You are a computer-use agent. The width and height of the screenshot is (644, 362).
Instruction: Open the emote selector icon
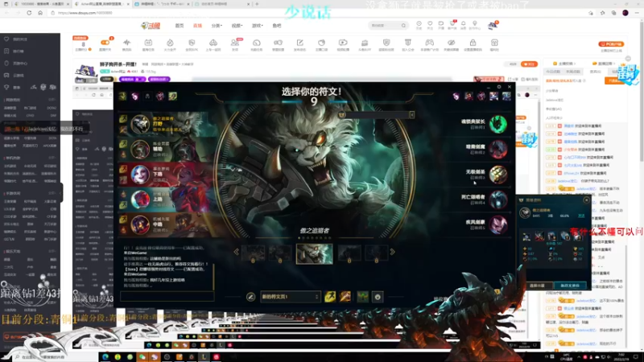point(378,297)
